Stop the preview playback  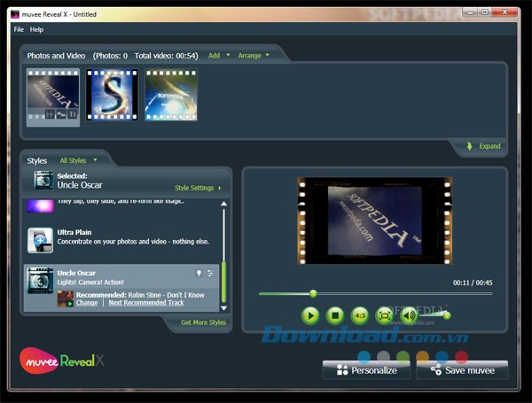[335, 315]
